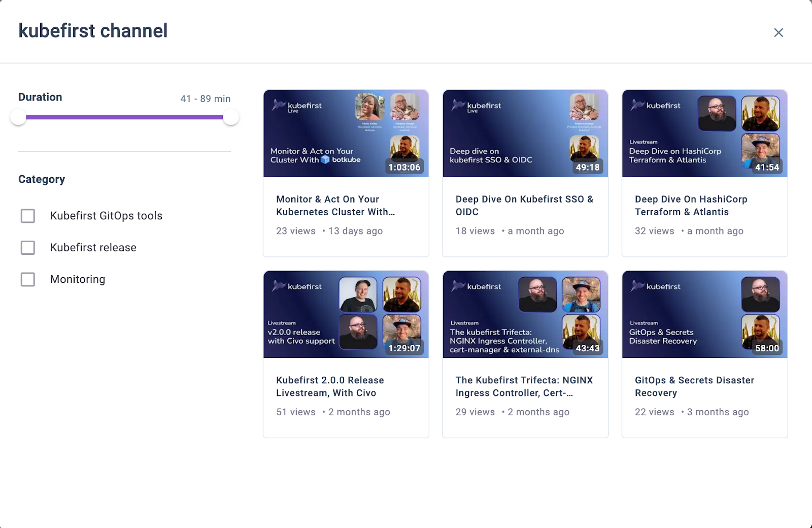Click '32 views' under the Terraform & Atlantis video

point(655,231)
